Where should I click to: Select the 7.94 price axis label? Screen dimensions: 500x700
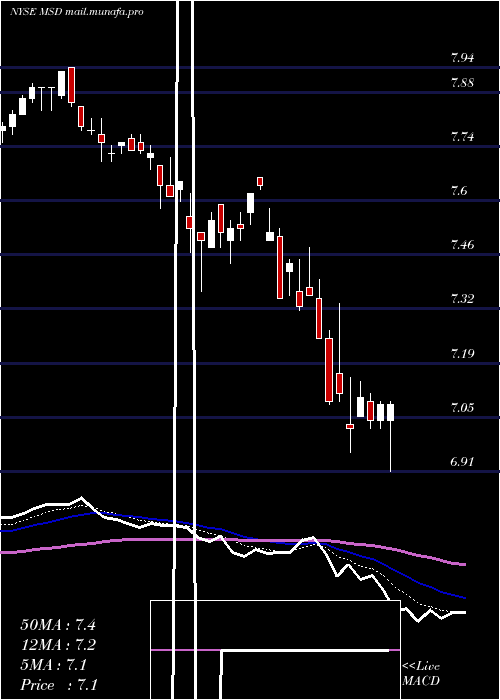(462, 58)
